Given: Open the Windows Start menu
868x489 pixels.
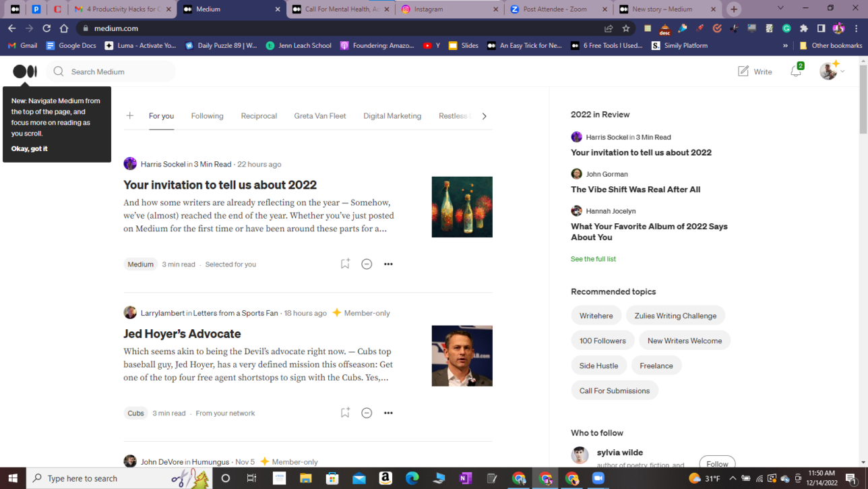Looking at the screenshot, I should tap(13, 478).
